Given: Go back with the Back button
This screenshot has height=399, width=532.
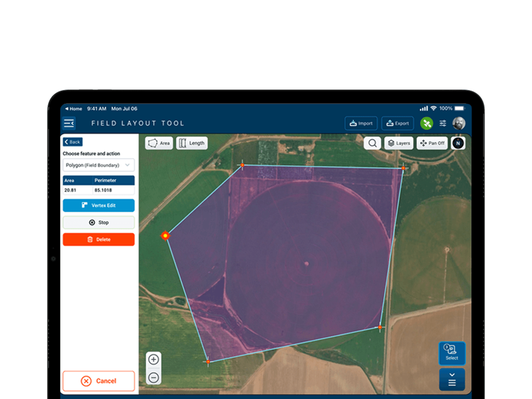Looking at the screenshot, I should click(73, 142).
